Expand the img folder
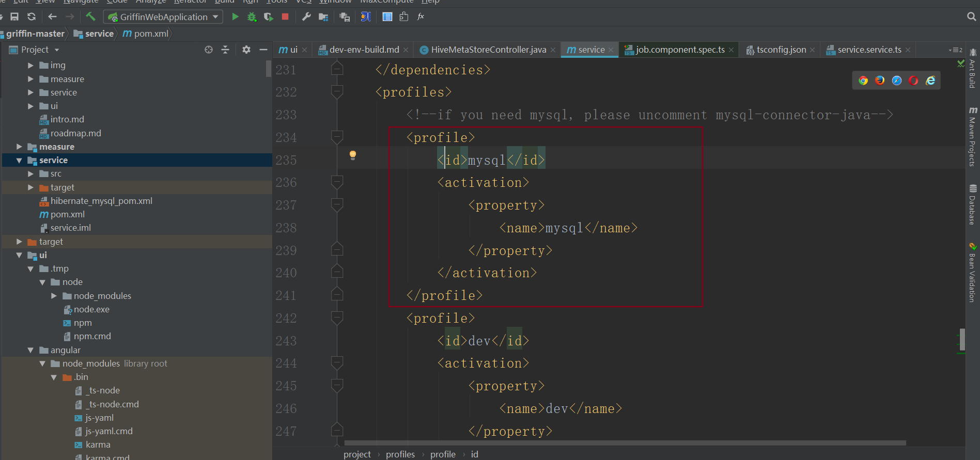This screenshot has height=460, width=980. pos(30,66)
